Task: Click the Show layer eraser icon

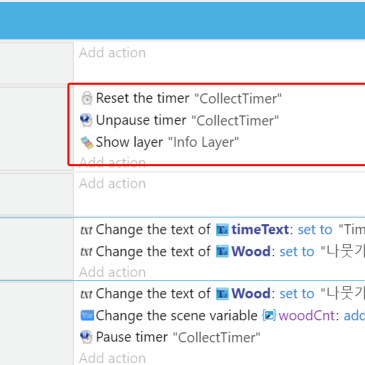Action: coord(87,142)
